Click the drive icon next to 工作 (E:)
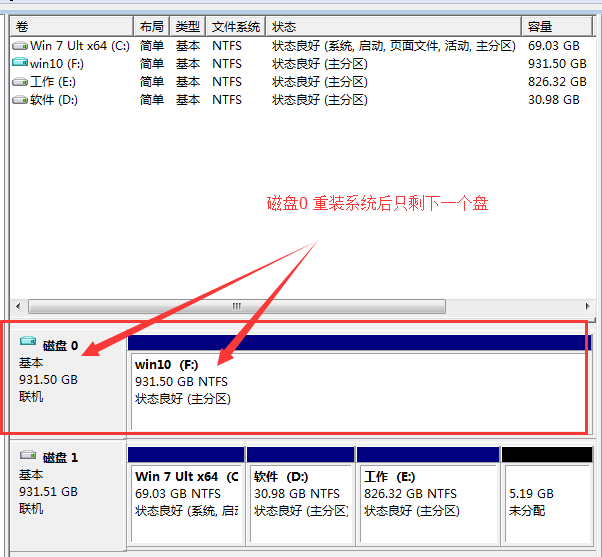 click(x=20, y=82)
